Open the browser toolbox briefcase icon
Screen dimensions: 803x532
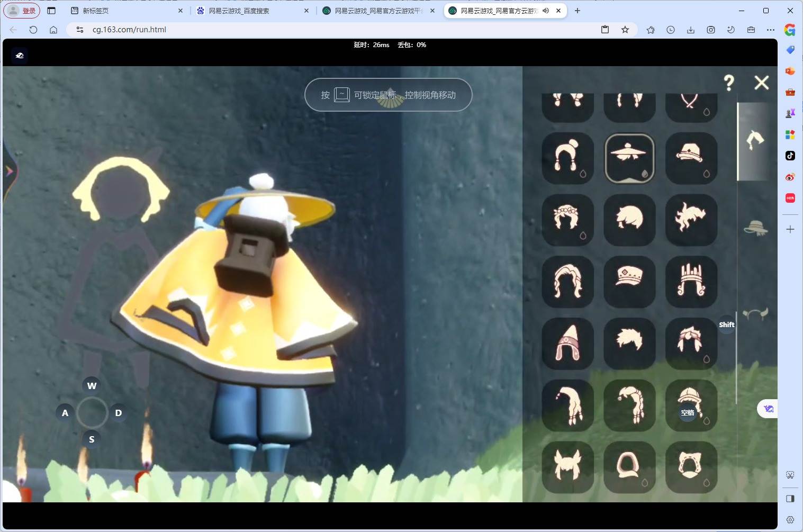751,30
